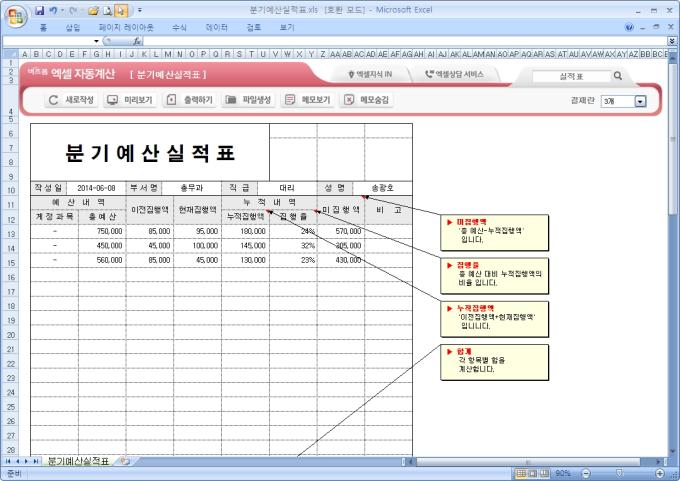Open the 엑셀상담 서비스 tab

(454, 74)
